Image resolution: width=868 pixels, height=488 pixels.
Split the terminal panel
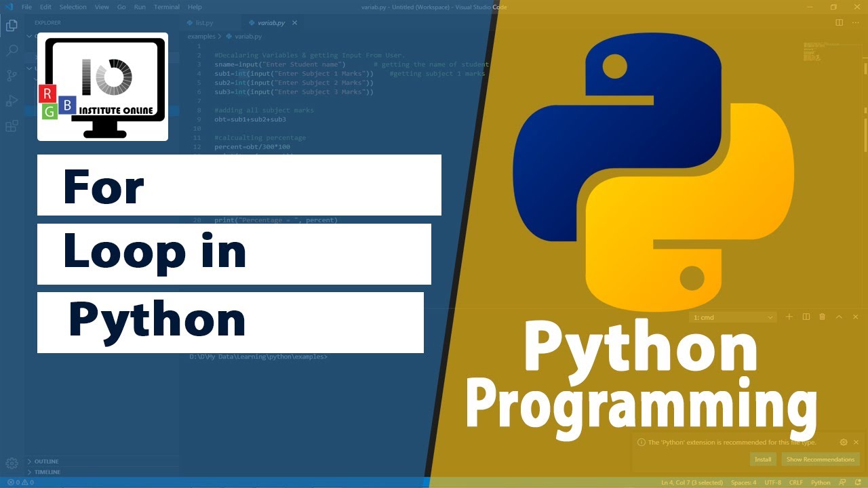coord(806,317)
